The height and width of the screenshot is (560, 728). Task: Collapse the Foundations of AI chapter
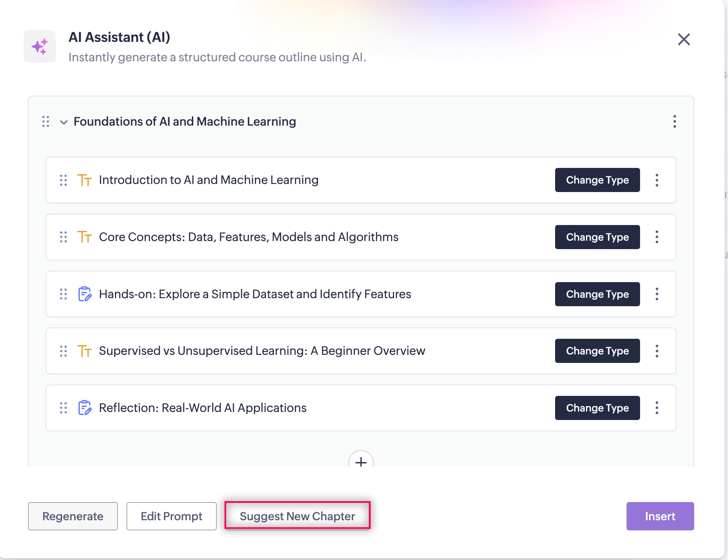click(x=64, y=122)
